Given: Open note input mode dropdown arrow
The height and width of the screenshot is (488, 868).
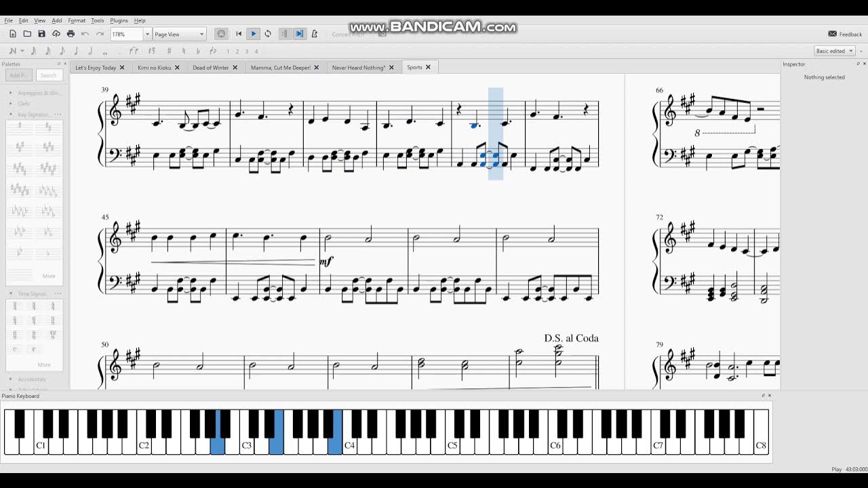Looking at the screenshot, I should point(22,51).
